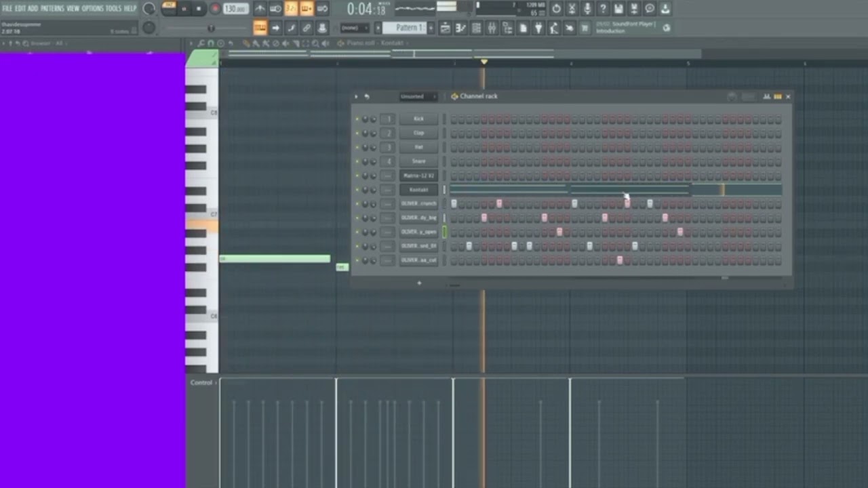The width and height of the screenshot is (868, 488).
Task: Select the Kick channel button
Action: (418, 119)
